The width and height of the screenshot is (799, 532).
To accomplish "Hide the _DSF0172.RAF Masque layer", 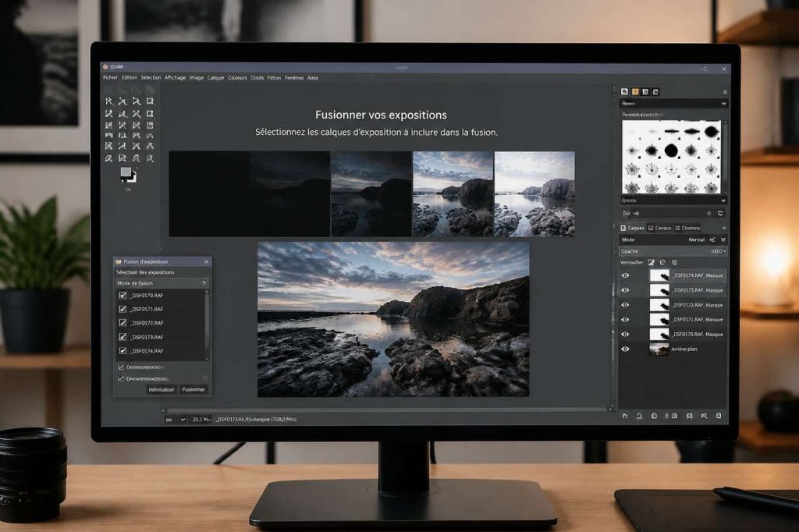I will (x=625, y=305).
